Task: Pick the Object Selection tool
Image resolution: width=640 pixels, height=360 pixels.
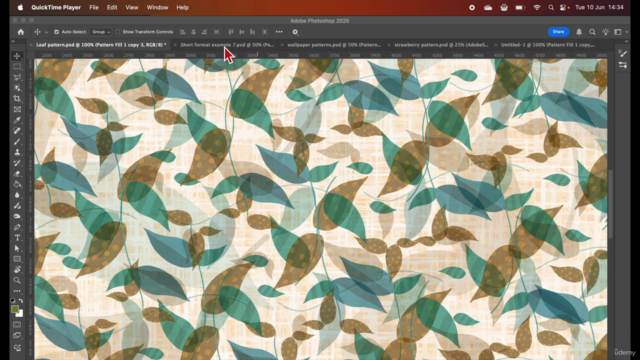Action: click(x=17, y=88)
